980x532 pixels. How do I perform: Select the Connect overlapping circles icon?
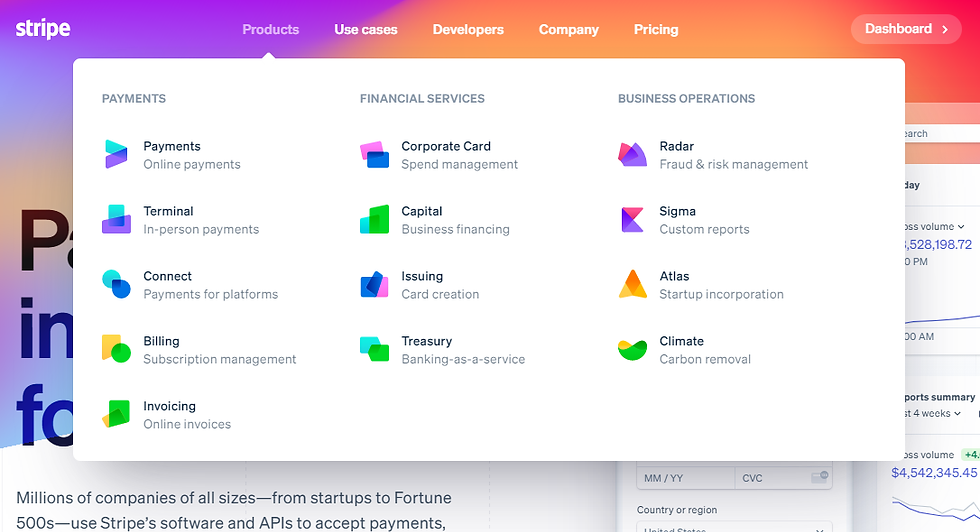click(116, 284)
